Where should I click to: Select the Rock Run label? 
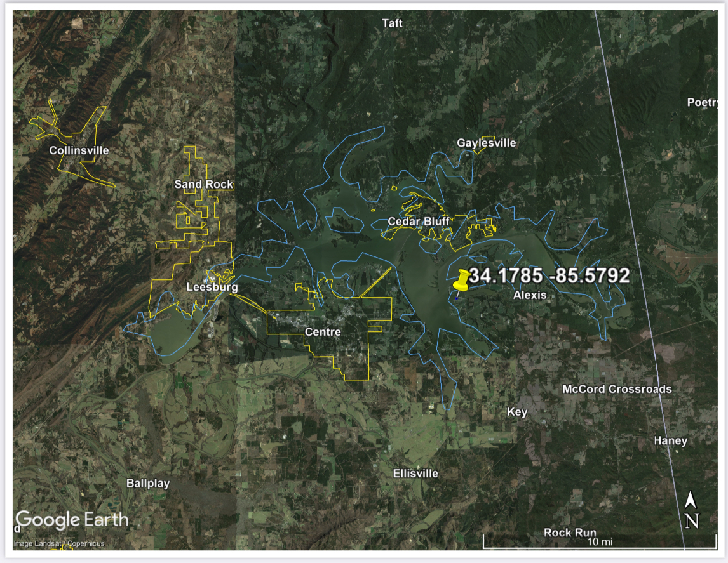click(x=569, y=533)
